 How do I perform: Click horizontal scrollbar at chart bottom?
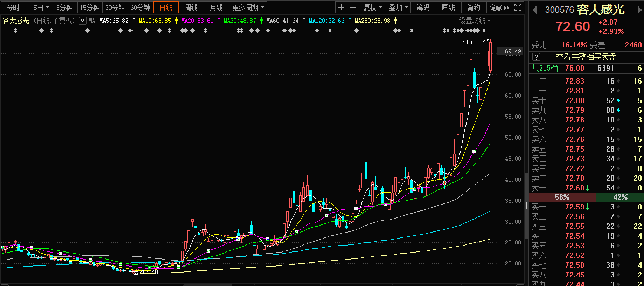pos(207,285)
